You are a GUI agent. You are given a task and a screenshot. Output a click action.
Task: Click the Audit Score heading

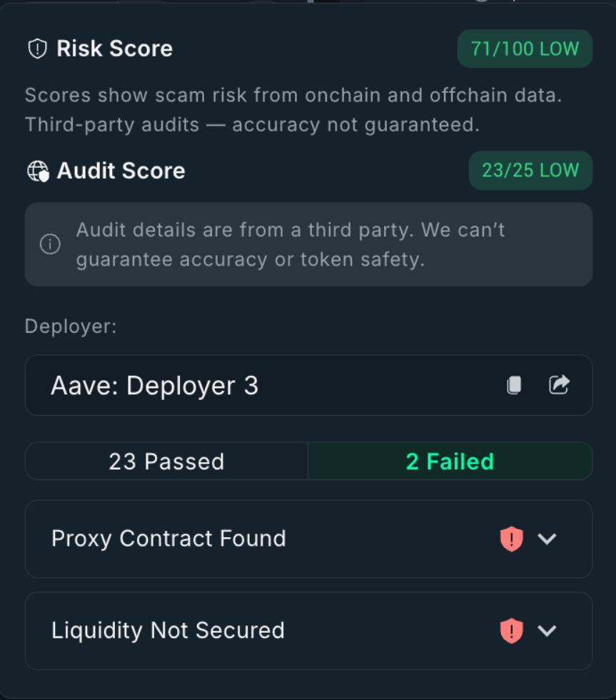(x=121, y=171)
